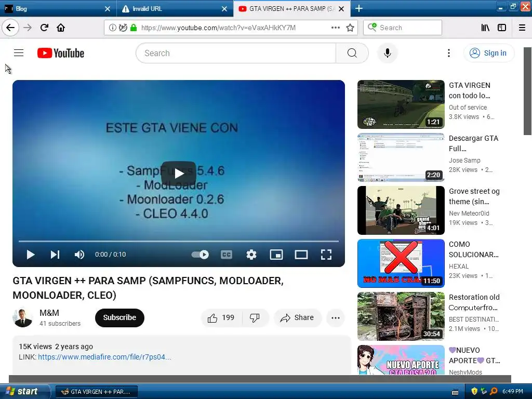532x399 pixels.
Task: Open a new tab with plus button
Action: [x=358, y=8]
